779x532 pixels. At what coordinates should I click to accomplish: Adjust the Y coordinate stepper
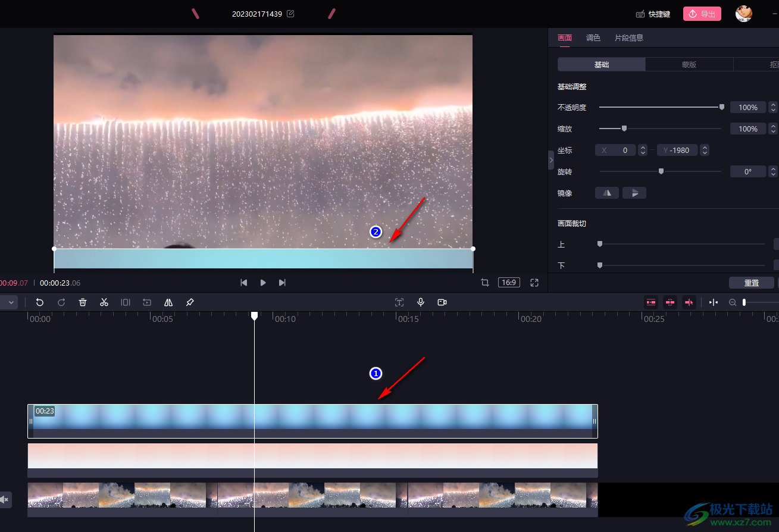click(705, 150)
